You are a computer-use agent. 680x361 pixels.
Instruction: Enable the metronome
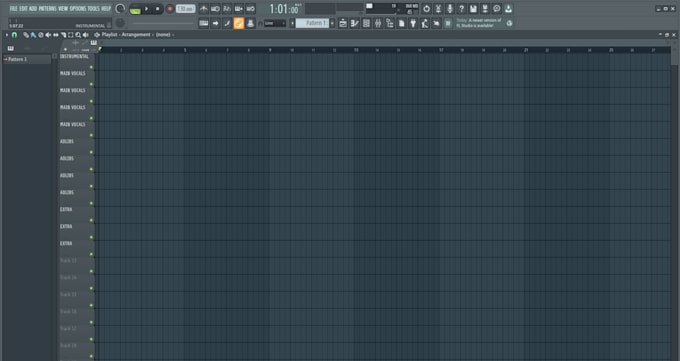(203, 9)
